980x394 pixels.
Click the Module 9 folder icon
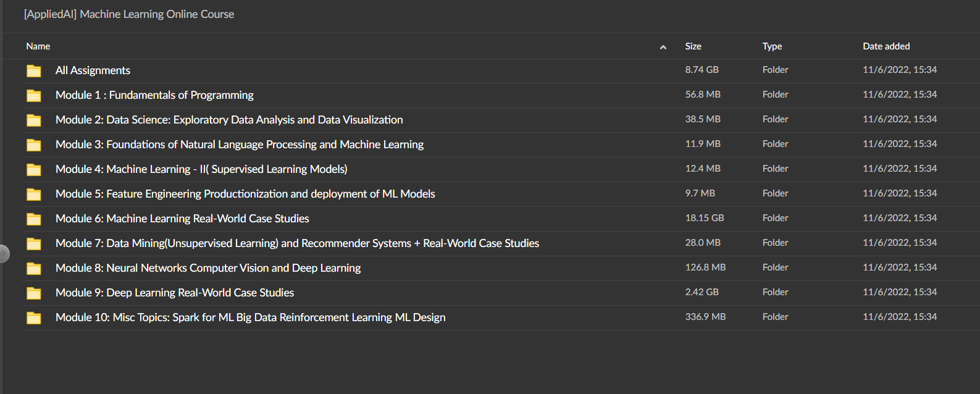[x=34, y=293]
